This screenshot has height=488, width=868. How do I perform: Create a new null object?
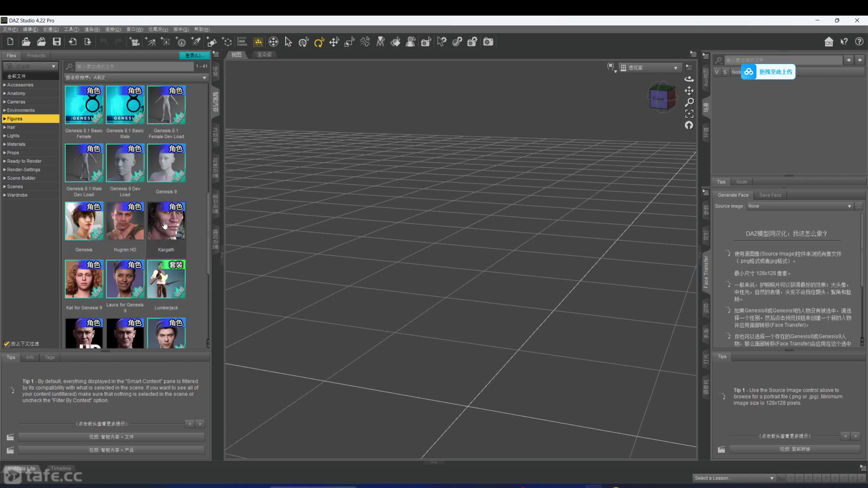[x=227, y=42]
